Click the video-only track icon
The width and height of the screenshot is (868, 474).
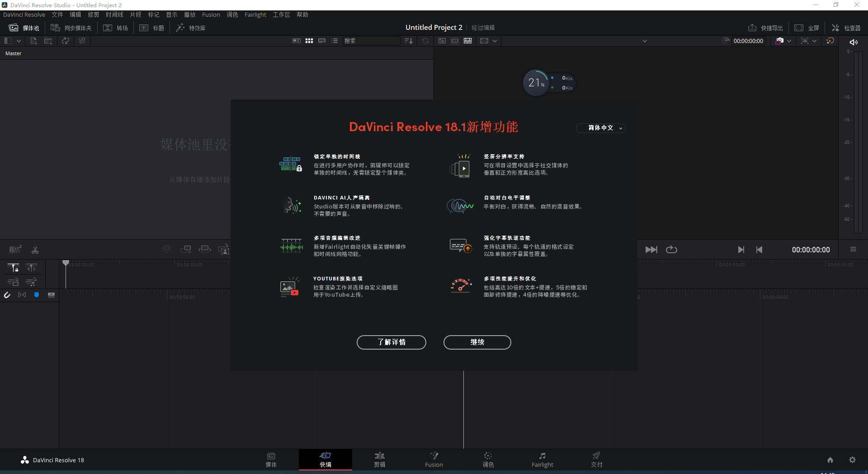point(13,282)
